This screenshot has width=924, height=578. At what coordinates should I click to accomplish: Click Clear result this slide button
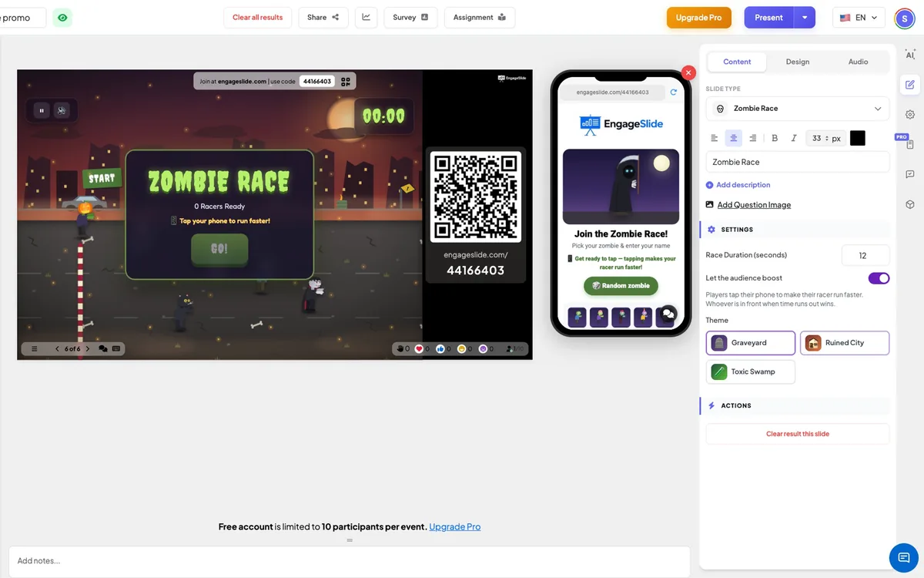point(798,434)
